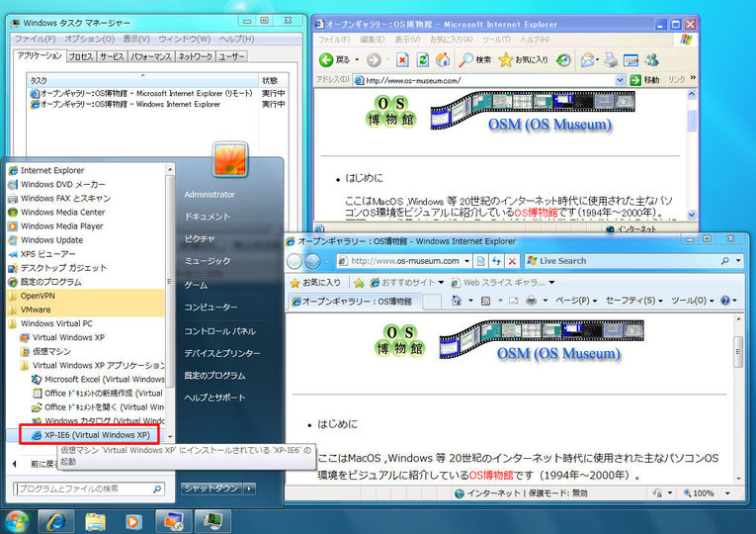
Task: Click the Windows Start orb
Action: click(17, 521)
